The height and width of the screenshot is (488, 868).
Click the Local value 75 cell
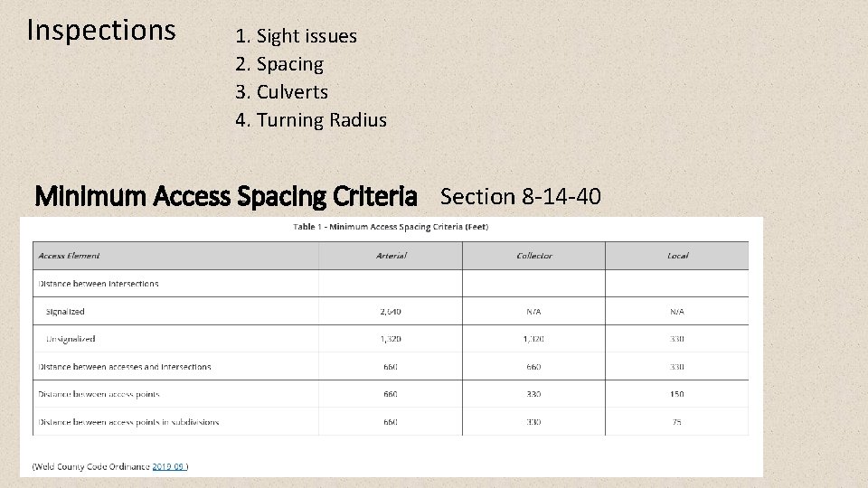(x=677, y=422)
